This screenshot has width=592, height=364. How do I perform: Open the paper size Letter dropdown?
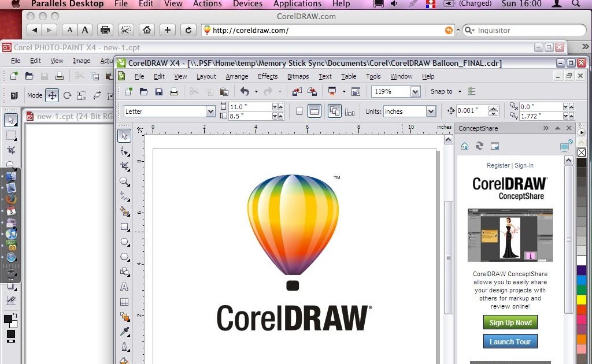click(x=210, y=112)
